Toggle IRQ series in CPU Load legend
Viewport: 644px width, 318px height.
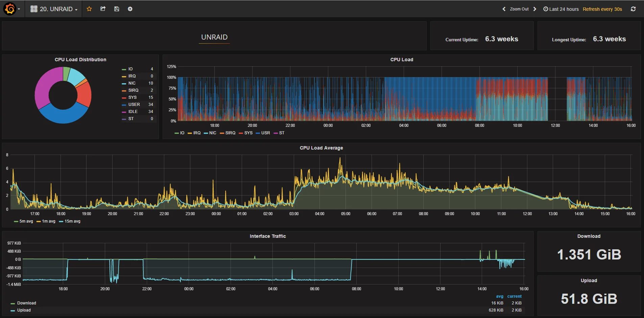coord(197,133)
